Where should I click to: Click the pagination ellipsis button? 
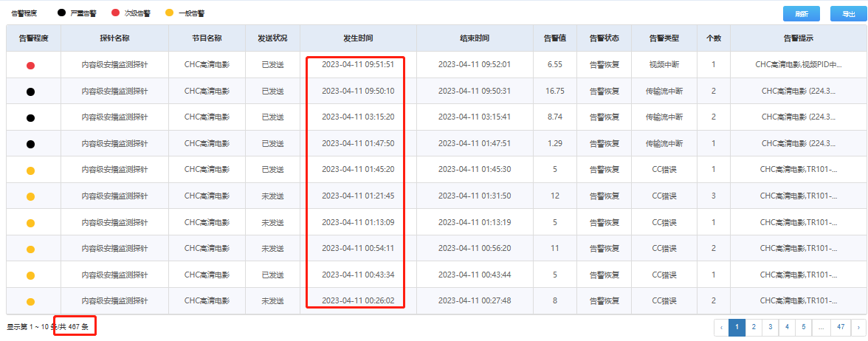point(821,326)
